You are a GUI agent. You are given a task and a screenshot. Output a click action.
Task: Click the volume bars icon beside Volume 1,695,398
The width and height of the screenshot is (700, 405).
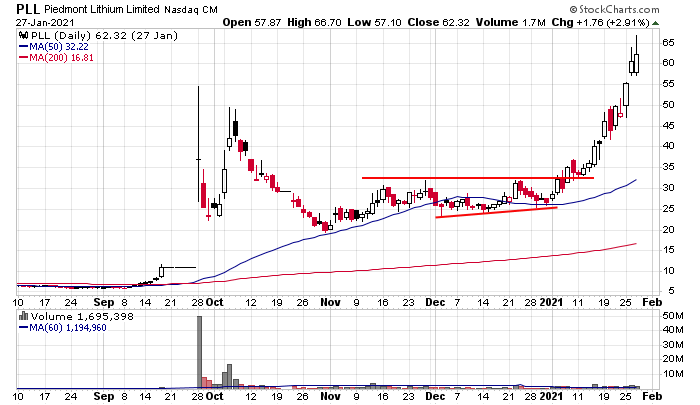pyautogui.click(x=24, y=316)
